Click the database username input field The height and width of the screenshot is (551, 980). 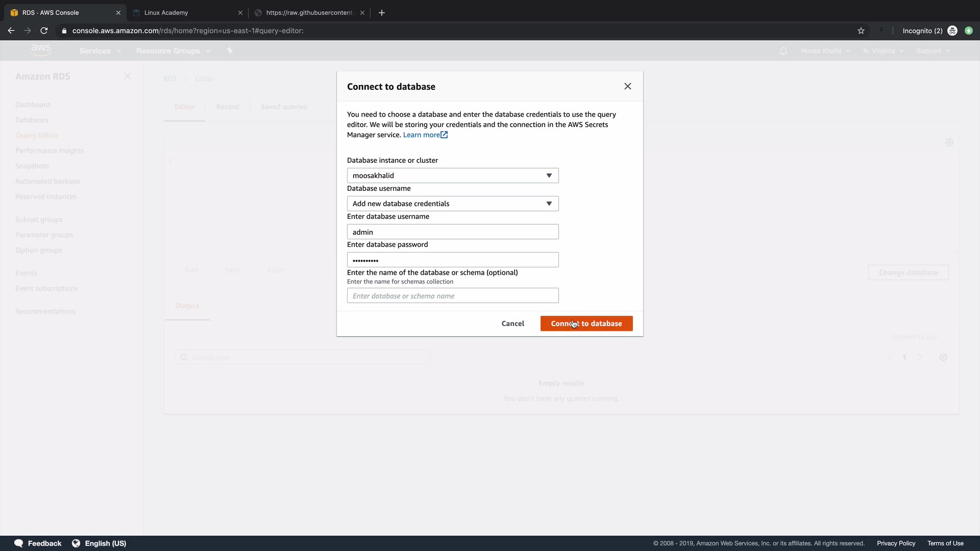pyautogui.click(x=452, y=232)
